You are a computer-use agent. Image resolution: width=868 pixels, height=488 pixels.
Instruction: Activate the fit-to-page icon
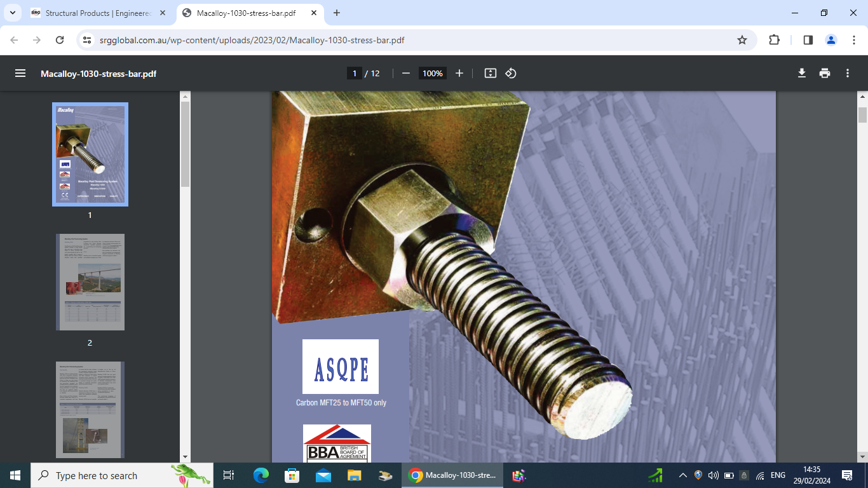[490, 73]
